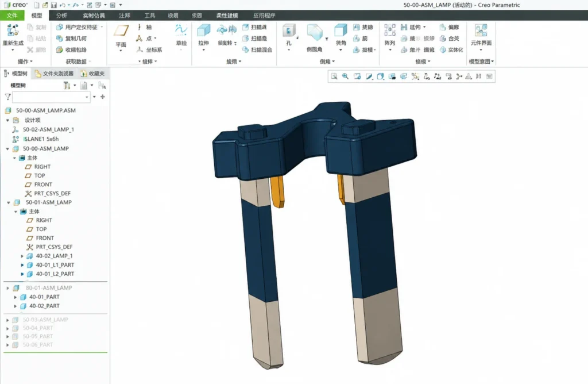Click the Sweep (扫描) button
This screenshot has height=384, width=588.
(254, 27)
